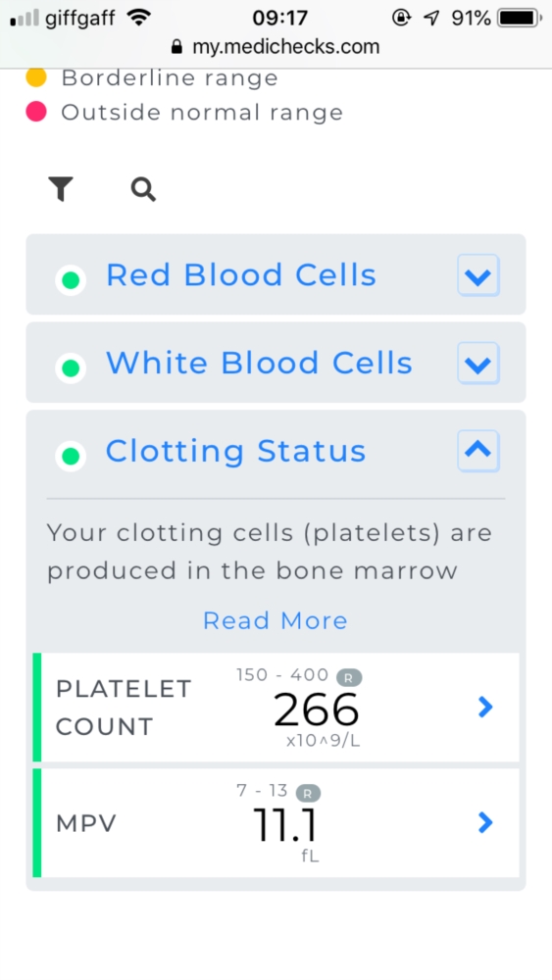The width and height of the screenshot is (552, 980).
Task: Tap the yellow Borderline range dot
Action: coord(36,77)
